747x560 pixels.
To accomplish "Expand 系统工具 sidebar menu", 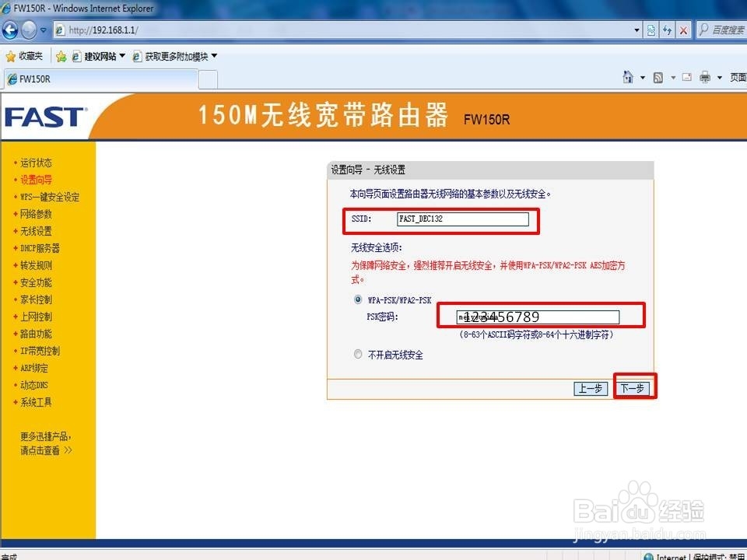I will 36,402.
